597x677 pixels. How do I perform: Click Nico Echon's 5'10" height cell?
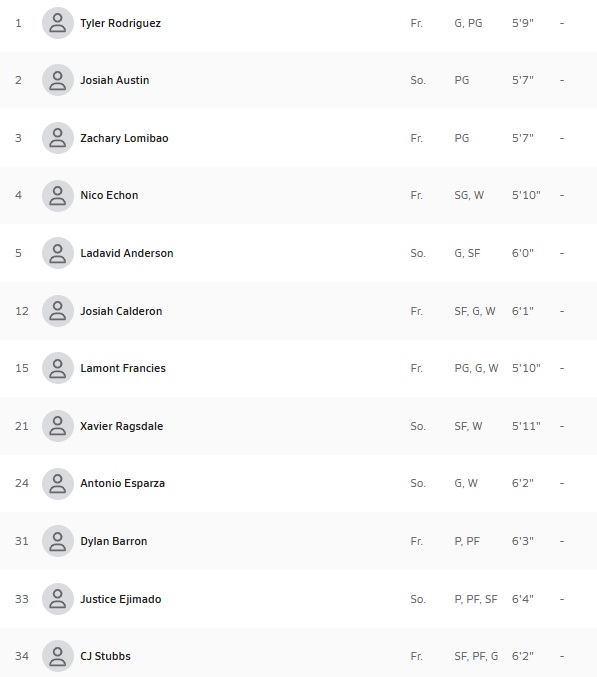tap(526, 195)
